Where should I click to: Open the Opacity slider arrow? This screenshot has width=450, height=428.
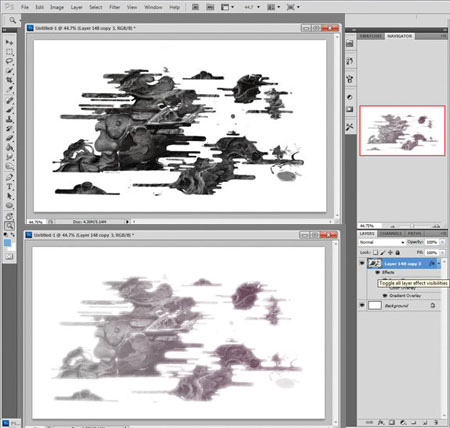pyautogui.click(x=443, y=242)
